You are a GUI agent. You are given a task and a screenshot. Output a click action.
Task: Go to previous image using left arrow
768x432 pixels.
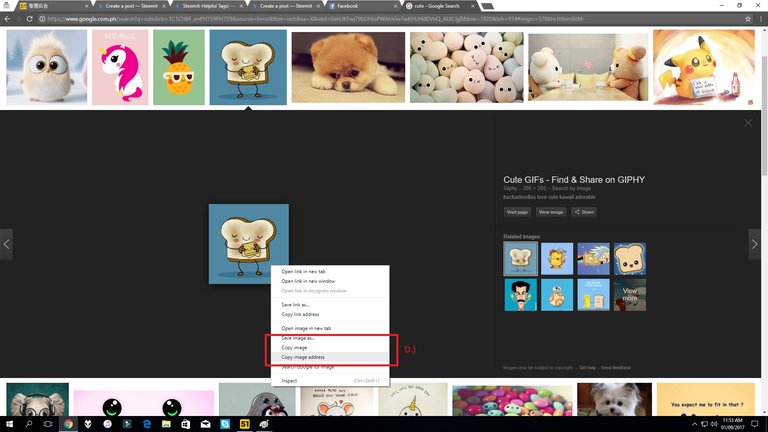point(6,243)
